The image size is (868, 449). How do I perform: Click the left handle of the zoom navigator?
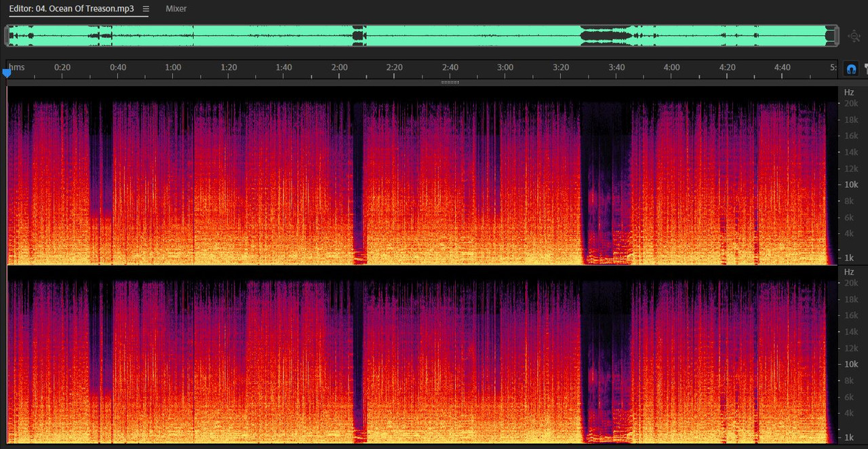coord(7,36)
